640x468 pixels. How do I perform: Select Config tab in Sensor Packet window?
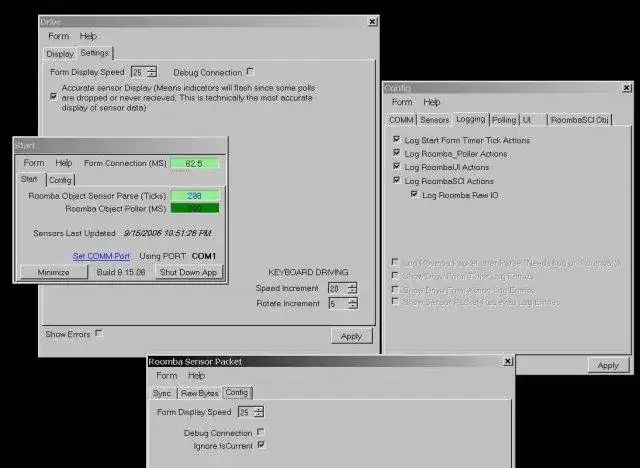[237, 392]
